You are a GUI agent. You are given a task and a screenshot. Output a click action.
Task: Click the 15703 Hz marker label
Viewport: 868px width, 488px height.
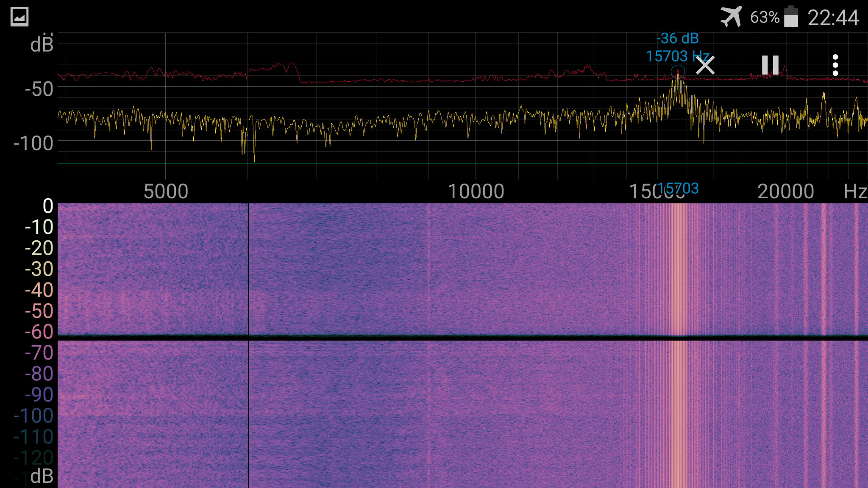point(677,56)
